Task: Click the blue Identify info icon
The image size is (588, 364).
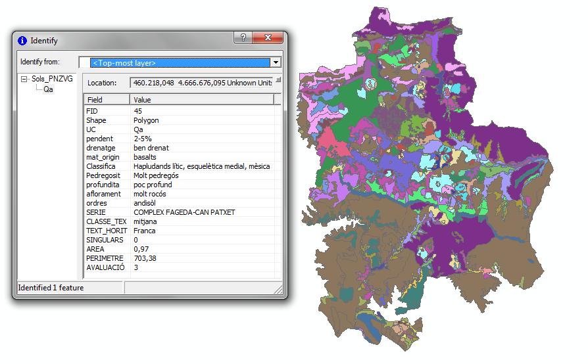Action: point(22,41)
